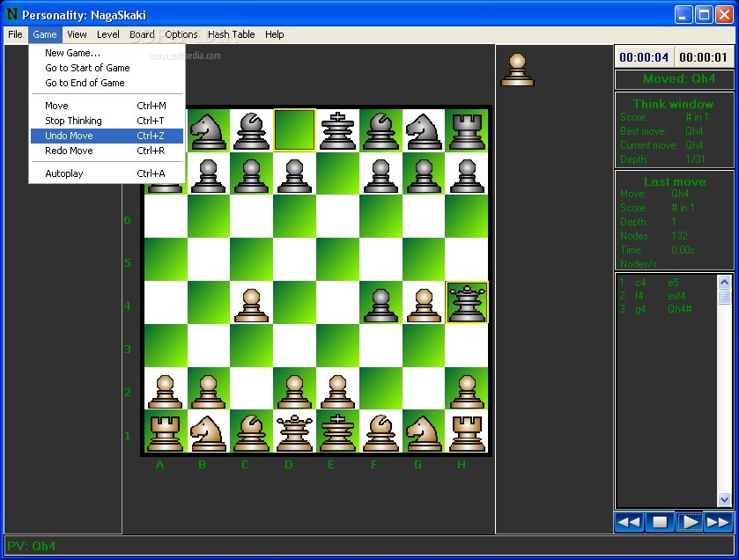Click the move list scroll down arrow
739x560 pixels.
tap(724, 499)
